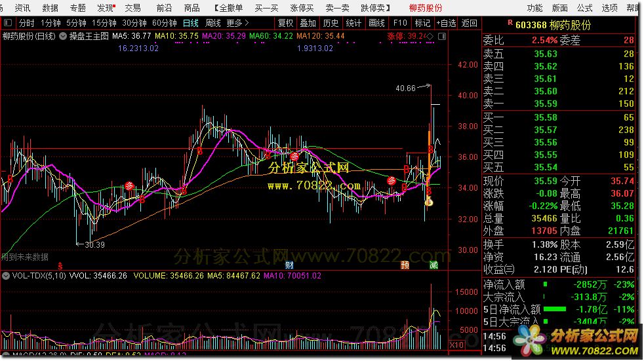Open the 资讯 menu
The height and width of the screenshot is (361, 644).
click(x=22, y=8)
